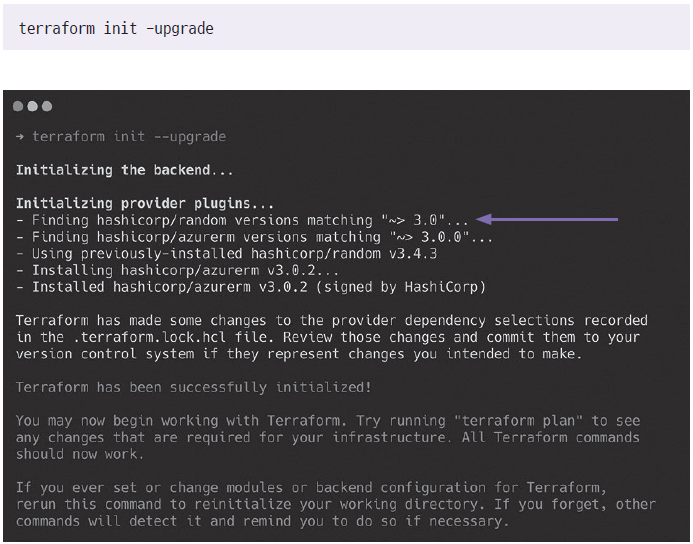Click 'Installed hashicorp/azurerm v3.0.2 (signed by HashiCorp)' line

pos(251,287)
